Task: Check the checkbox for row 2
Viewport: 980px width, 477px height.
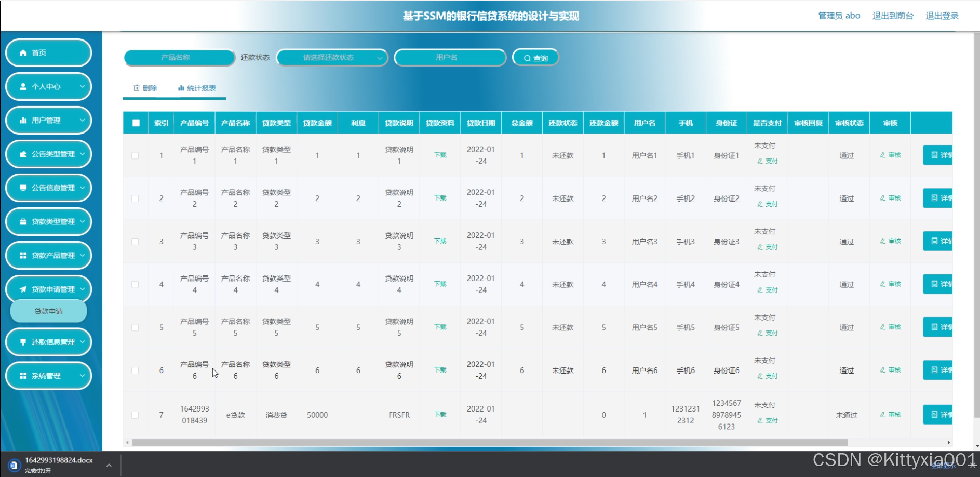Action: point(135,198)
